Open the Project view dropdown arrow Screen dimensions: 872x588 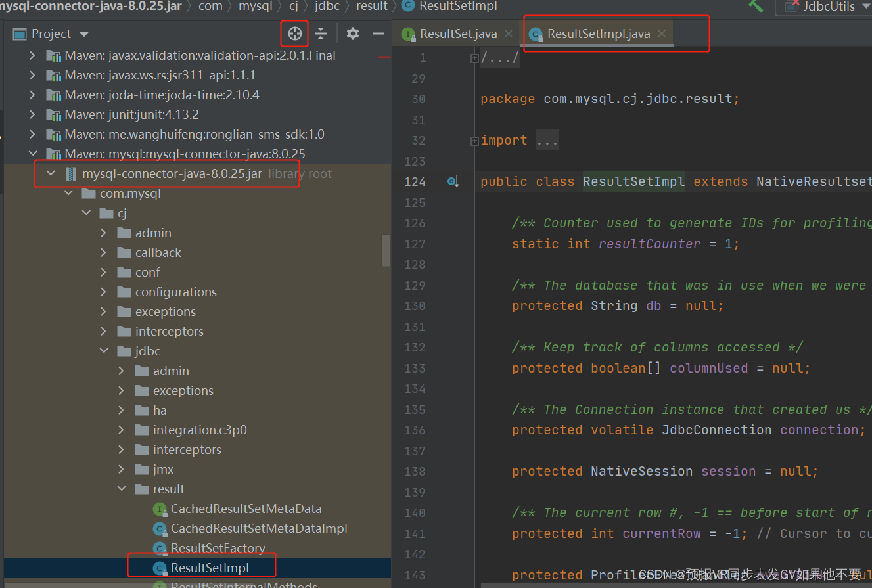[83, 33]
